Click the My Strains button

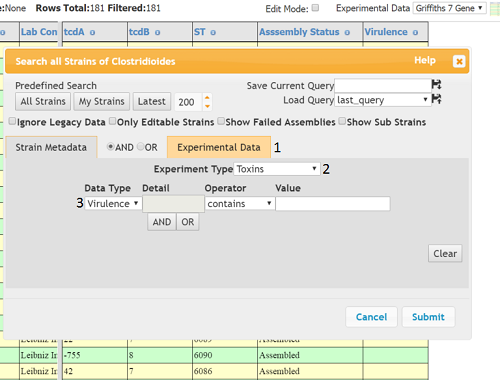pos(102,101)
